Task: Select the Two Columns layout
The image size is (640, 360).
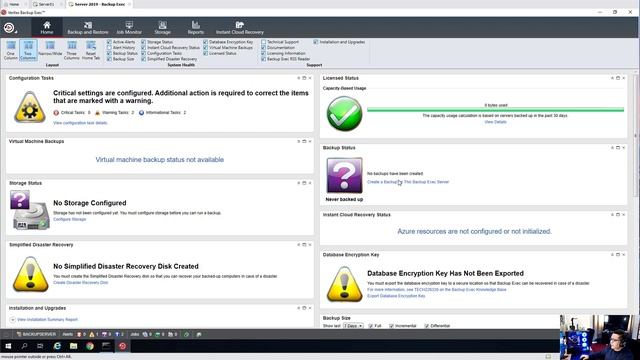Action: [28, 50]
